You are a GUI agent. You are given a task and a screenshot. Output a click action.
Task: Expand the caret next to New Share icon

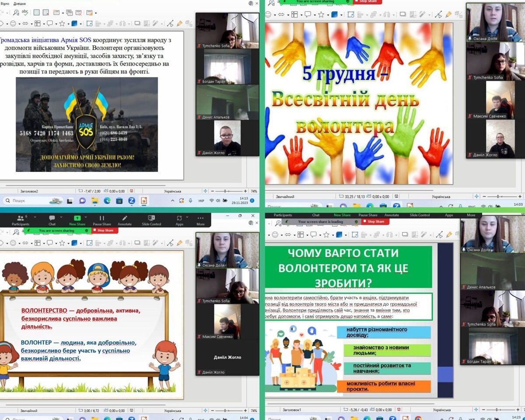85,218
